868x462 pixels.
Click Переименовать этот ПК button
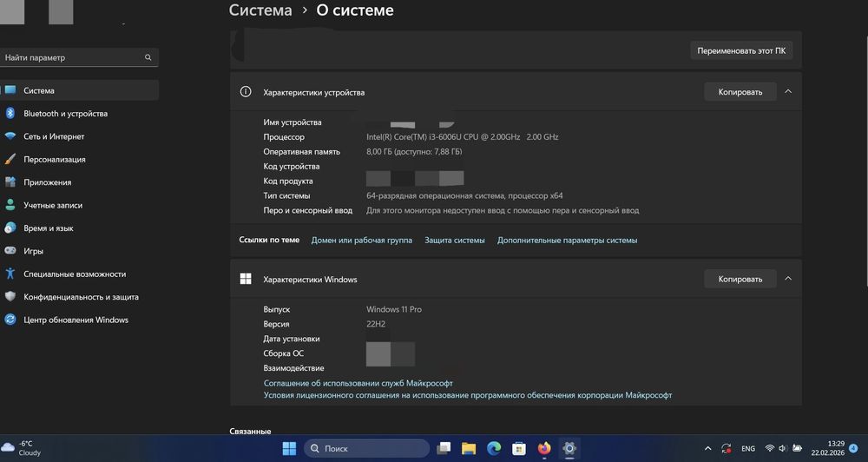point(741,50)
